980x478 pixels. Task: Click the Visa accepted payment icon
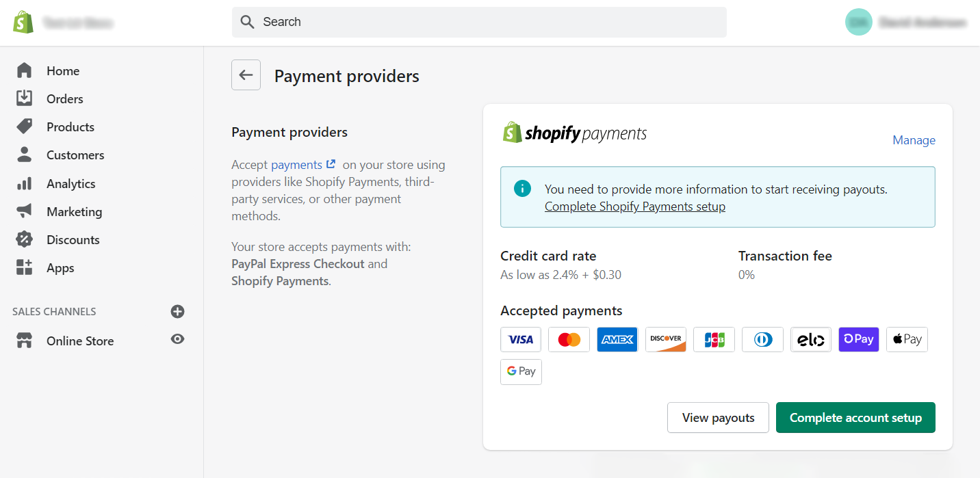(521, 339)
